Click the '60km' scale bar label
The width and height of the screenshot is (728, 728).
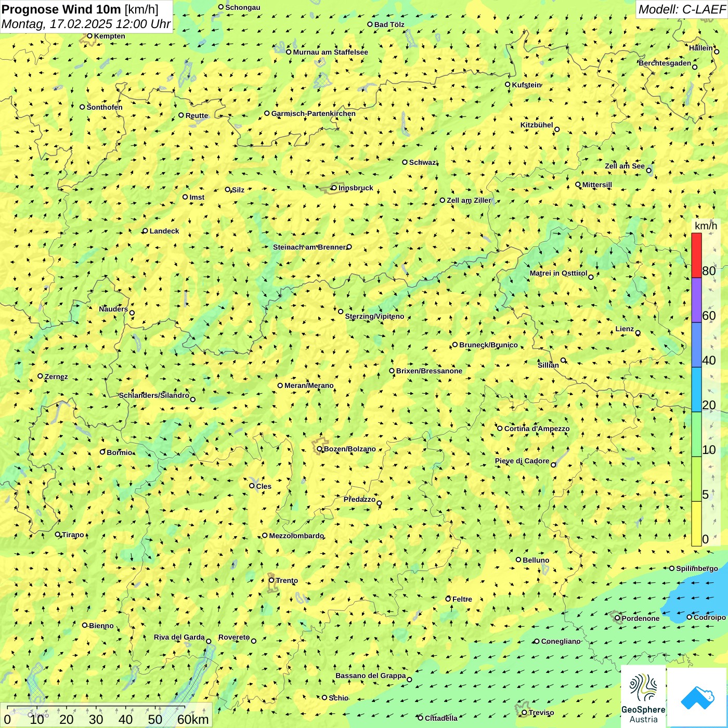pyautogui.click(x=193, y=719)
